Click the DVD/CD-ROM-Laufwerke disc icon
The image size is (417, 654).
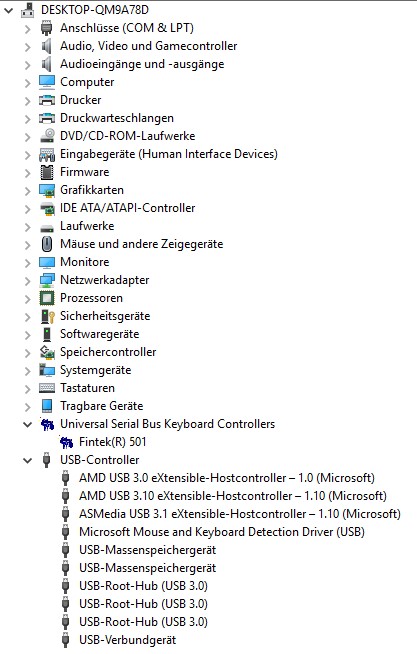(47, 136)
